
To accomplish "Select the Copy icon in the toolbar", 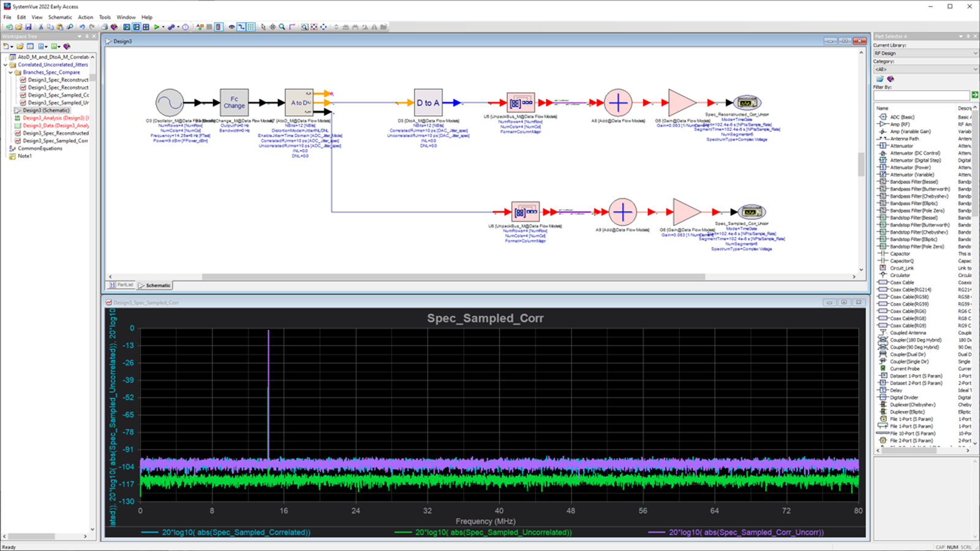I will coord(50,27).
